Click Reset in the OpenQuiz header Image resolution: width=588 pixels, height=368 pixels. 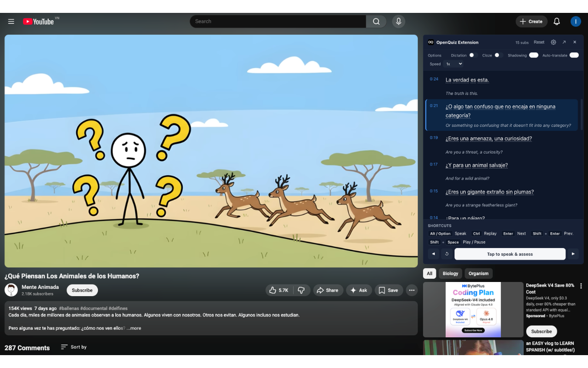click(x=539, y=42)
